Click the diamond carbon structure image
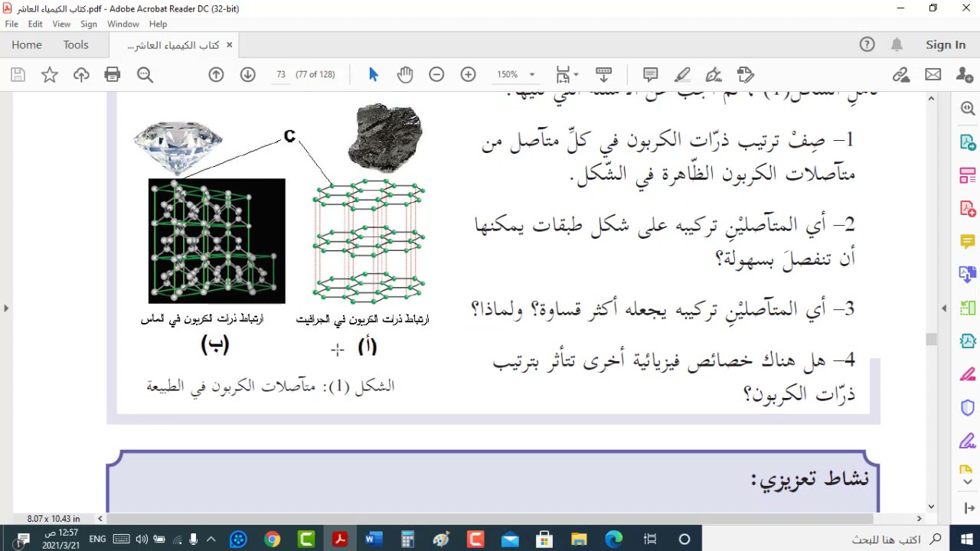This screenshot has width=980, height=551. coord(217,241)
